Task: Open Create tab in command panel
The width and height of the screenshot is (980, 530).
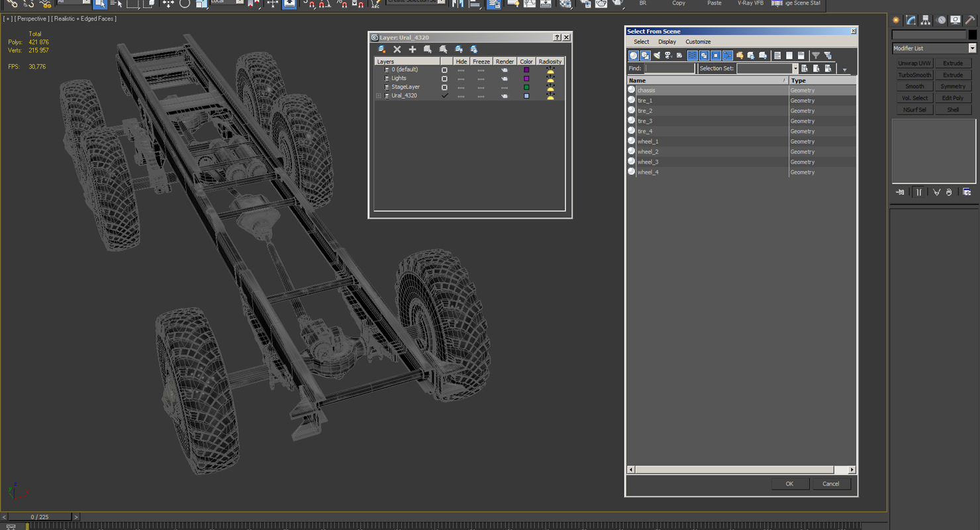Action: 896,20
